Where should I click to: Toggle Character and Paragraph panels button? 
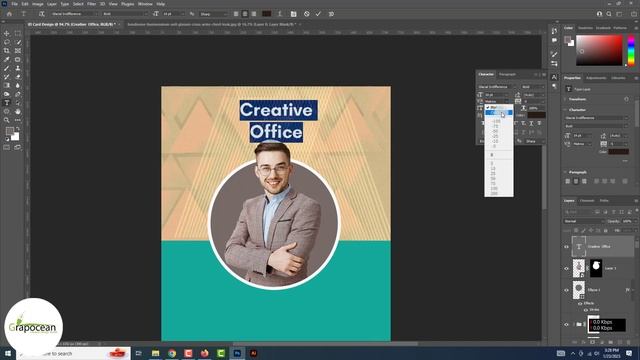click(x=293, y=14)
